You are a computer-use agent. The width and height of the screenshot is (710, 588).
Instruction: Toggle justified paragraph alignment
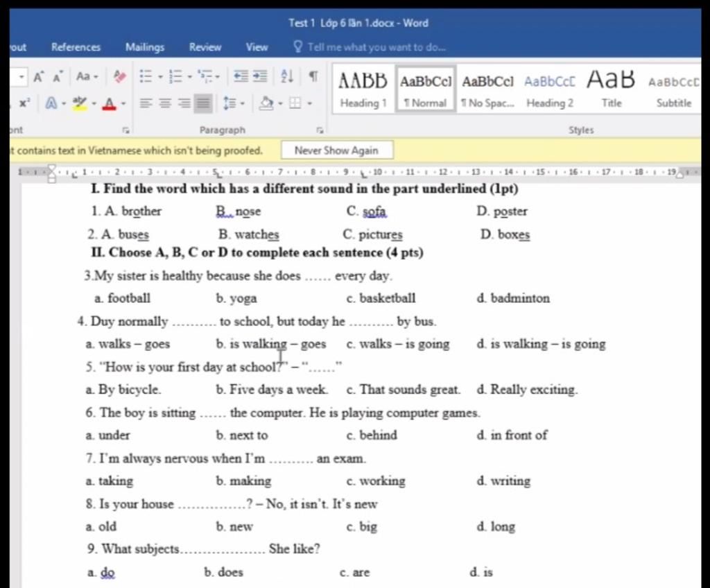pyautogui.click(x=203, y=103)
